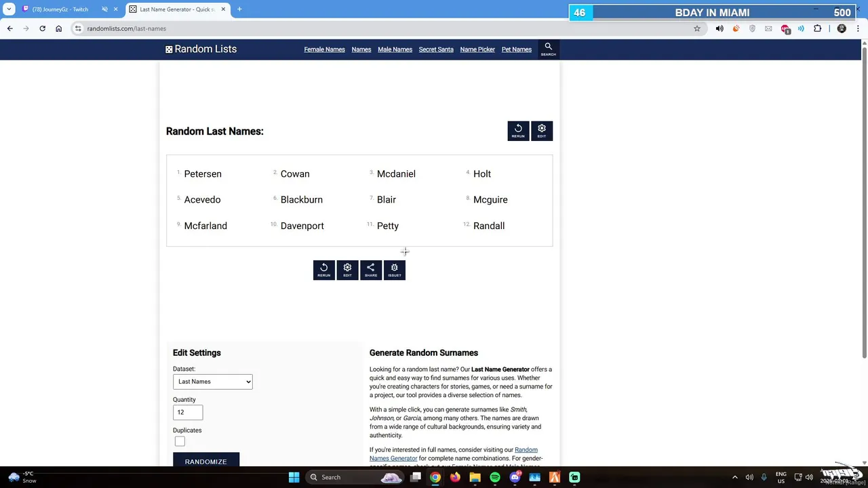Click the name Blackburn in the list
The image size is (868, 488).
click(302, 200)
